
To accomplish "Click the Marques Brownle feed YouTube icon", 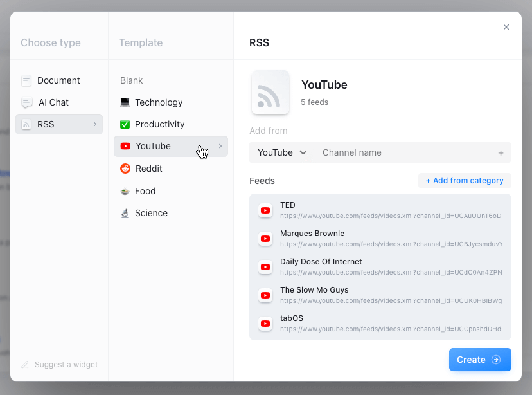I will (x=265, y=239).
